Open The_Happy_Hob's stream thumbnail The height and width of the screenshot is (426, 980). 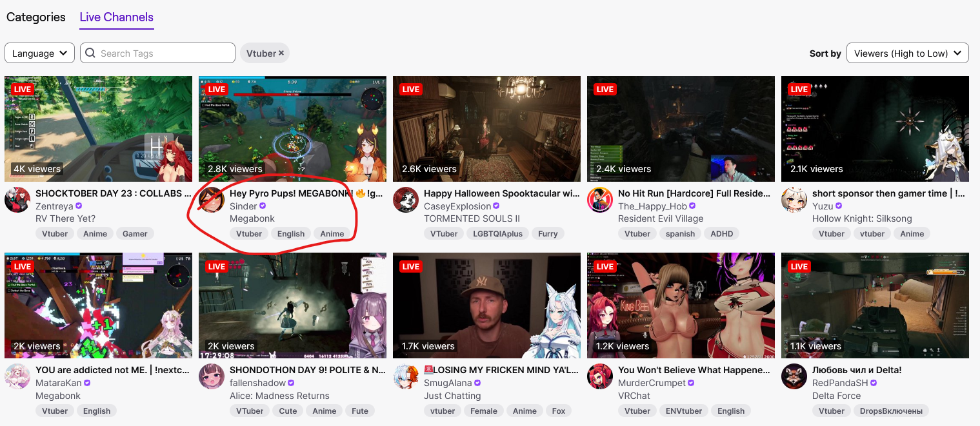681,129
